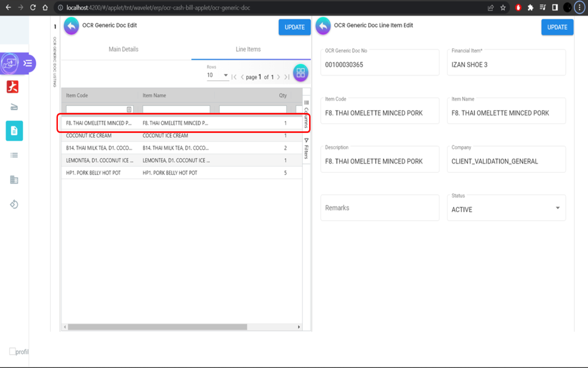The height and width of the screenshot is (368, 588).
Task: Select the Line Items tab
Action: coord(248,49)
